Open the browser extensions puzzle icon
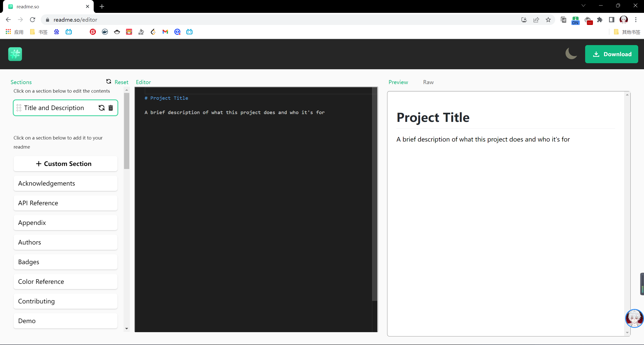This screenshot has width=644, height=345. 600,20
